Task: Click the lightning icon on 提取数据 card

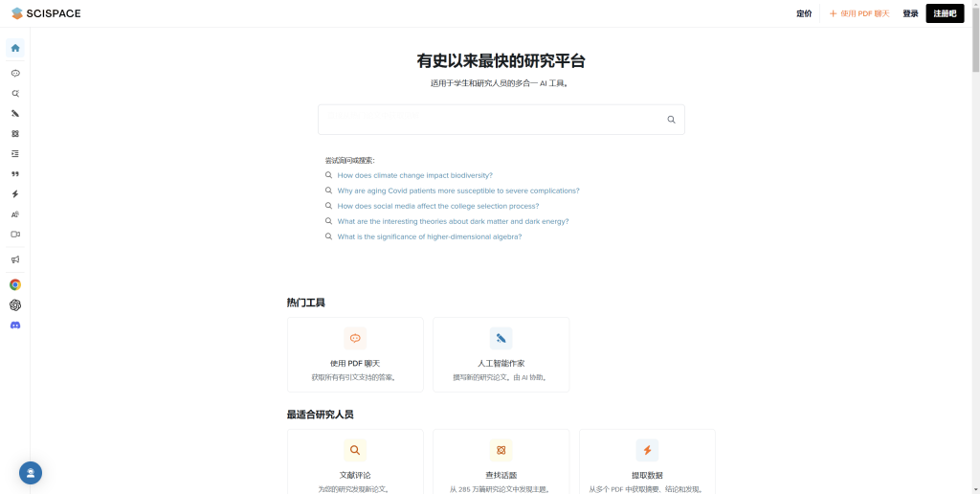Action: point(647,450)
